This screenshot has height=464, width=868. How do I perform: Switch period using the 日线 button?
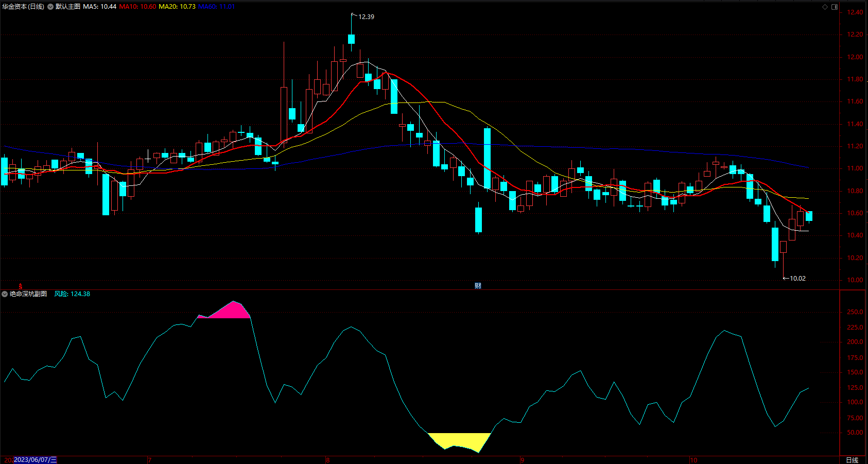point(852,460)
